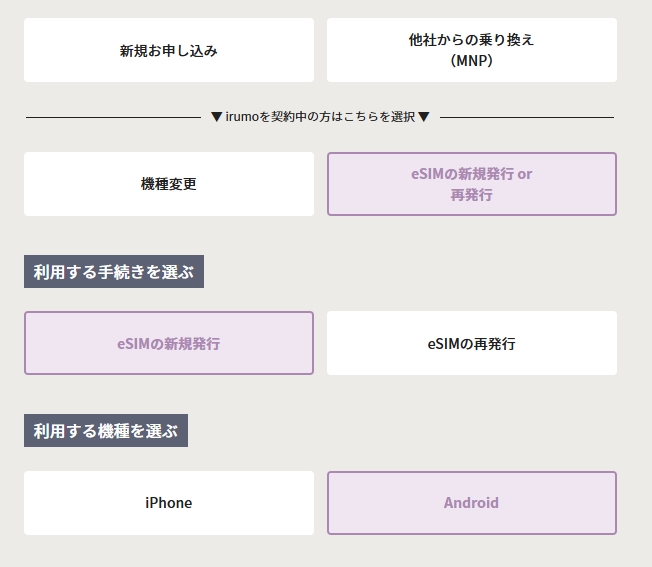Click the irumoを契約中の方はこちらを選択 divider text
This screenshot has width=652, height=567.
tap(320, 117)
